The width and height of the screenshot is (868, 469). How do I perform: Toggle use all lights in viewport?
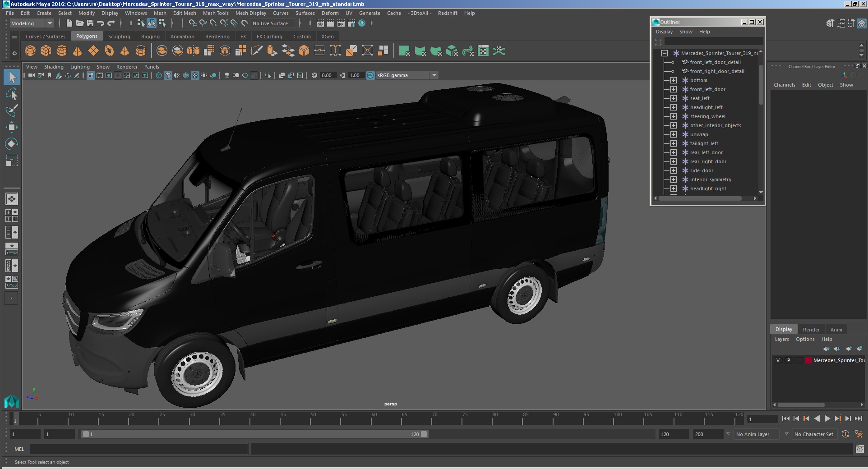204,75
